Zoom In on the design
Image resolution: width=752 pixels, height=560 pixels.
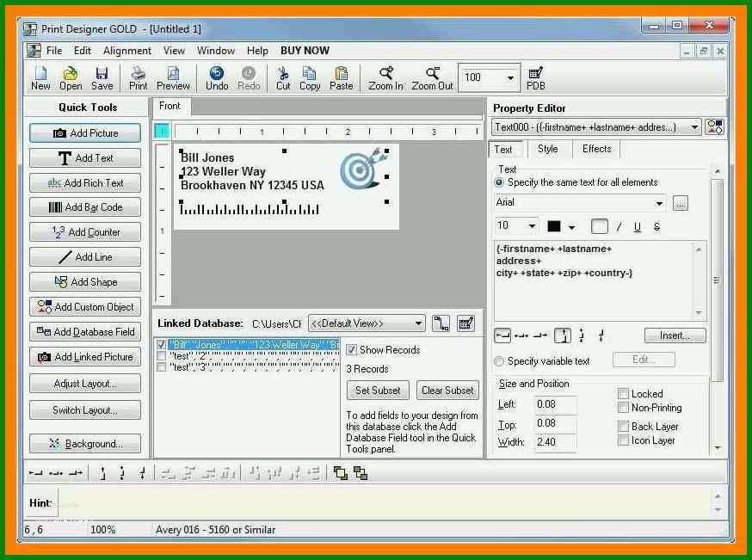(x=385, y=78)
